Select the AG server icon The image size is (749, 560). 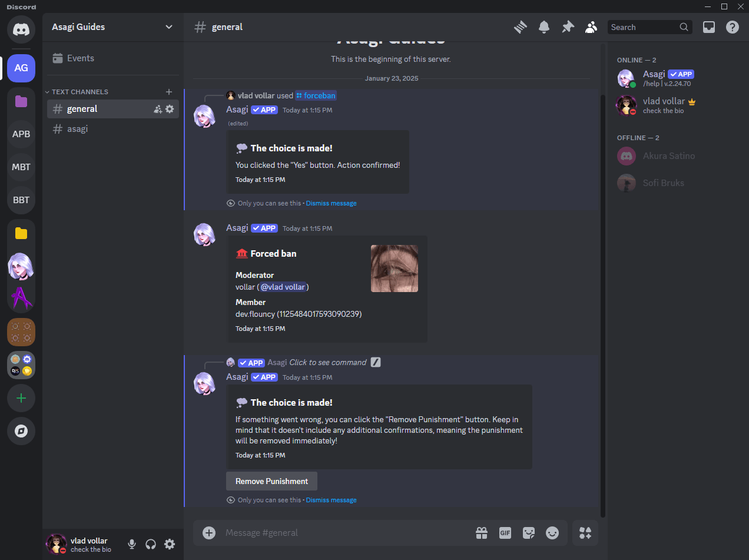(x=21, y=68)
